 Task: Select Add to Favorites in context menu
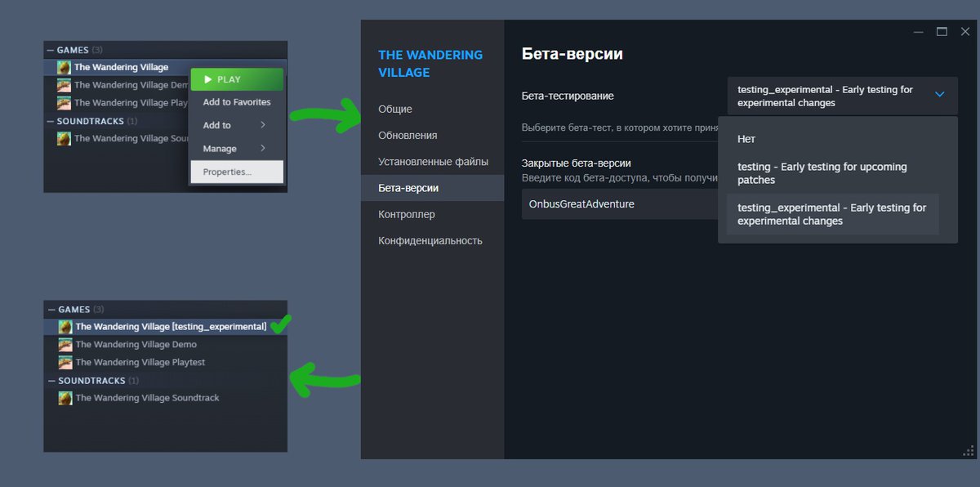click(x=236, y=102)
